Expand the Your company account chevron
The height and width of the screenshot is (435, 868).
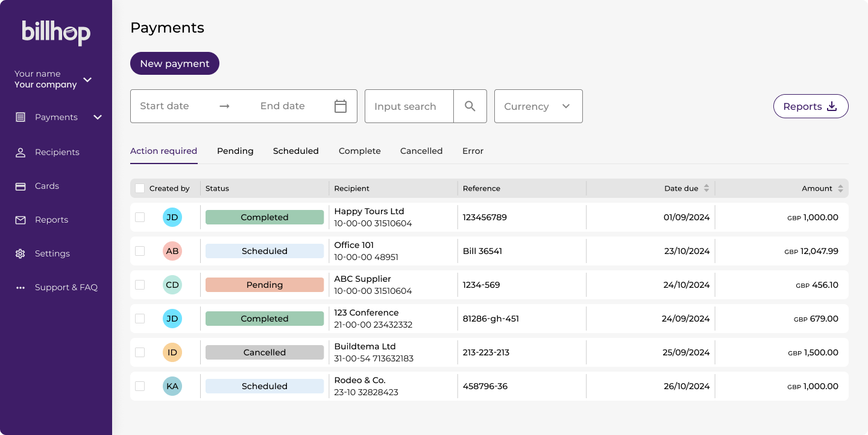(87, 80)
